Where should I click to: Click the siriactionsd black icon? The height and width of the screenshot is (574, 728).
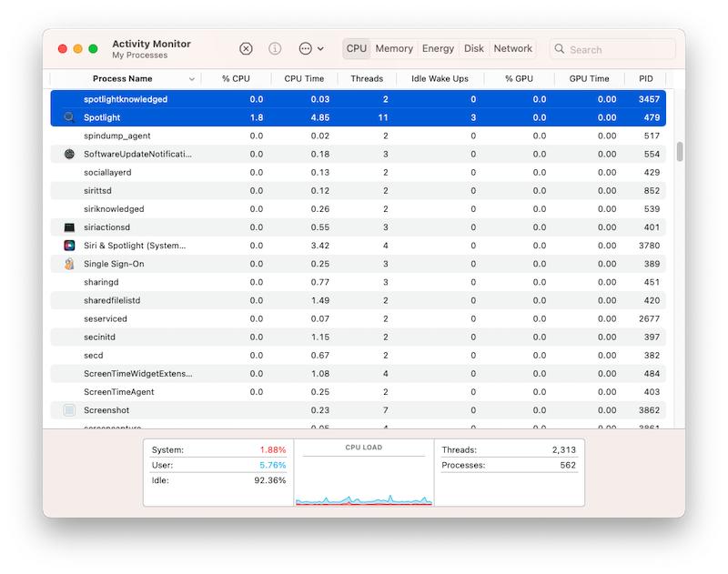(x=69, y=227)
